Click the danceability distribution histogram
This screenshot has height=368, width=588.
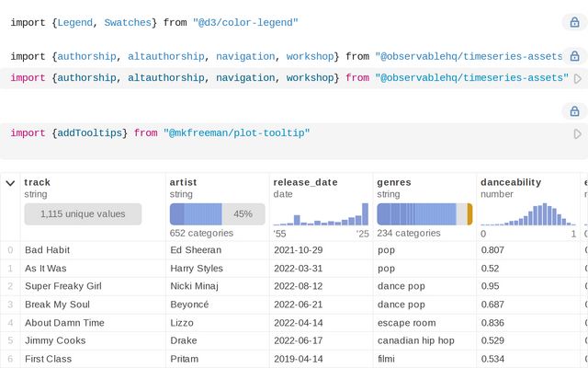coord(528,214)
